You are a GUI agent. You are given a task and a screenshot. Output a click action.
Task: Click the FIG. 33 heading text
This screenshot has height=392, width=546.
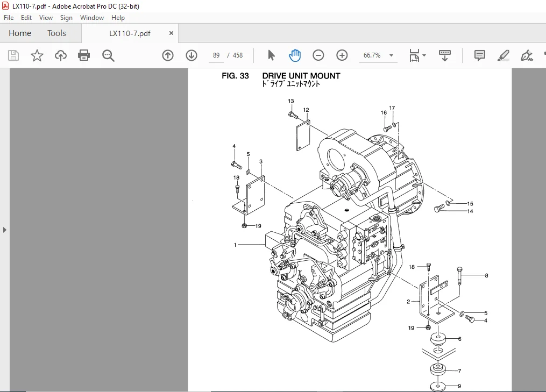[236, 76]
